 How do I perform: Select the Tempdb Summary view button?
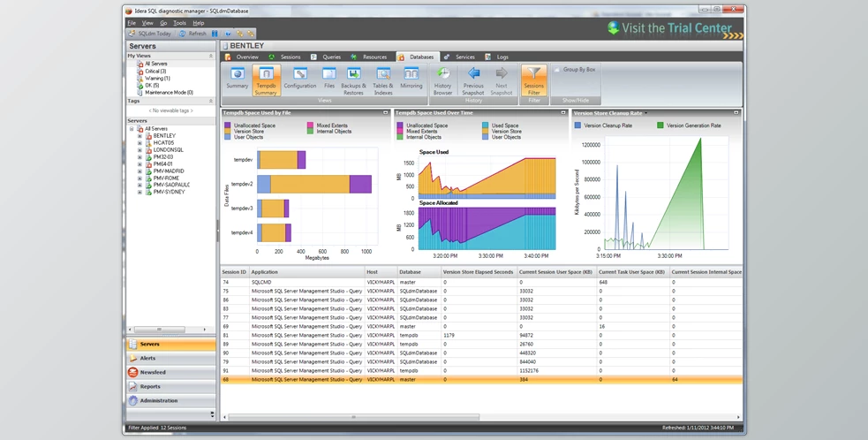(x=267, y=80)
